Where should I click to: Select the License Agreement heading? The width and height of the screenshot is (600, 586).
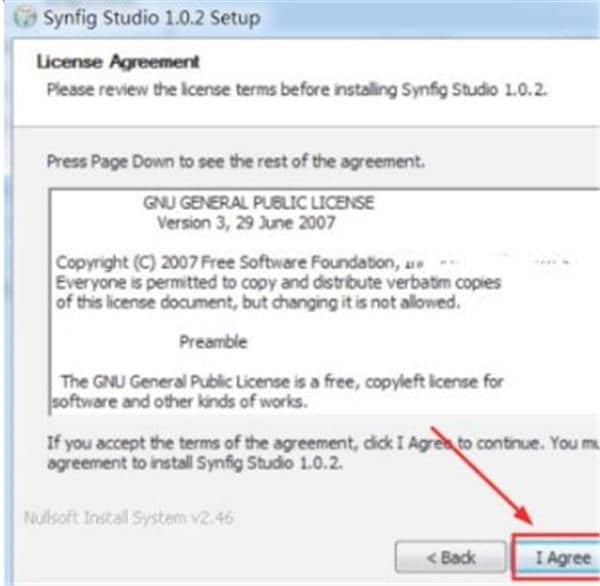point(118,62)
